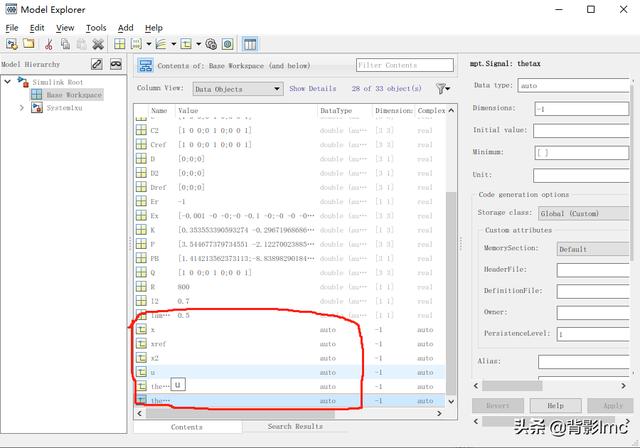
Task: Switch to the Contents tab
Action: click(x=187, y=427)
